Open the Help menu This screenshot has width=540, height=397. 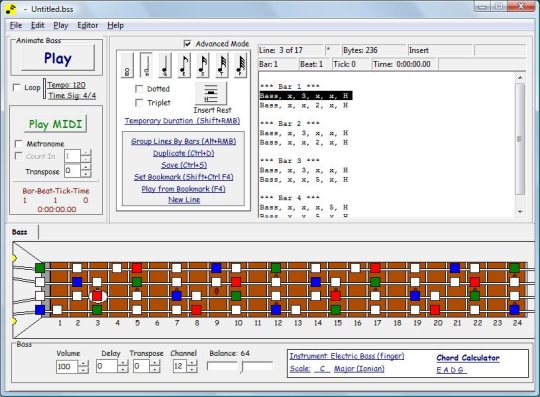pyautogui.click(x=115, y=25)
